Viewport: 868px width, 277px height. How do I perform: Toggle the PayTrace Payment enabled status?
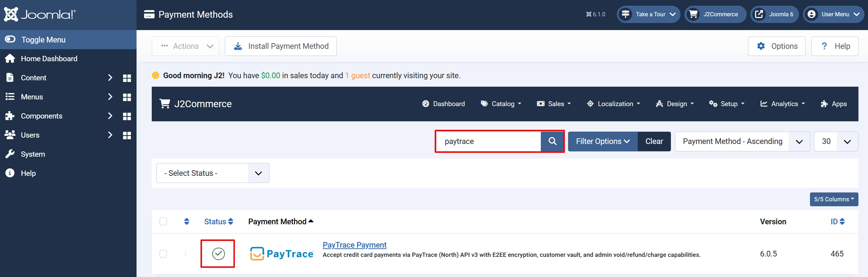coord(219,254)
